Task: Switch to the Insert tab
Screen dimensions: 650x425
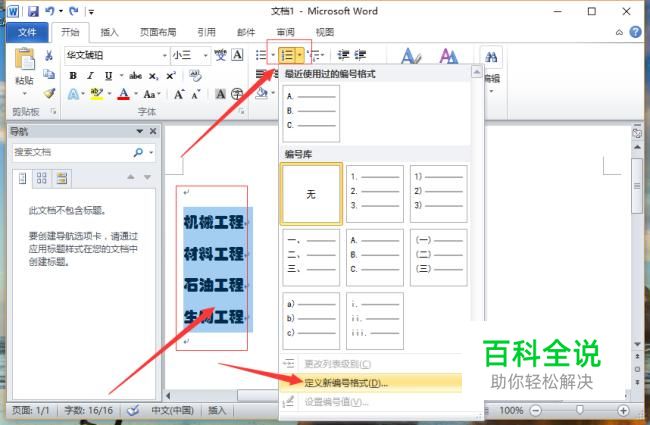Action: (x=109, y=32)
